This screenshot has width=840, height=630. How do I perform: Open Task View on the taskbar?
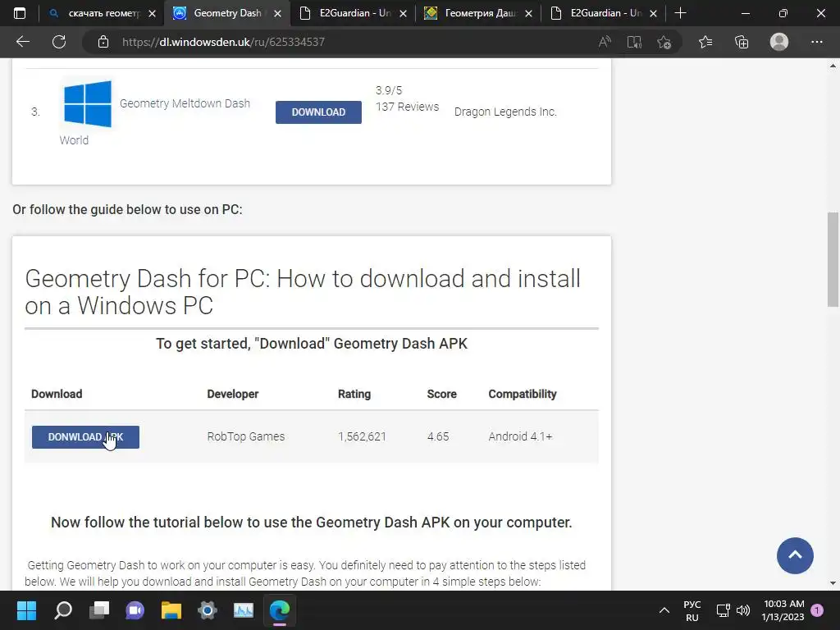(x=99, y=610)
